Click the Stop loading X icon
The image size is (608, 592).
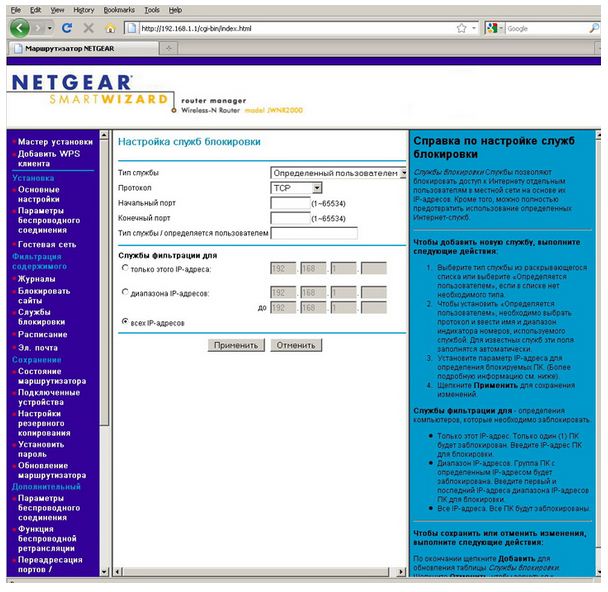(x=88, y=28)
